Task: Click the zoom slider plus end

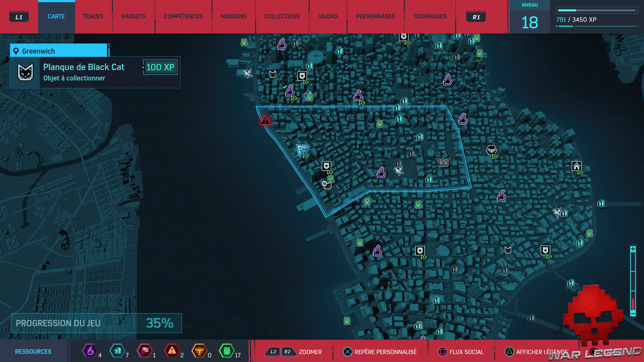Action: (633, 249)
